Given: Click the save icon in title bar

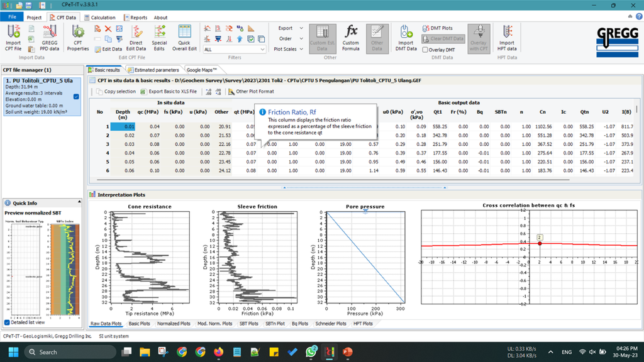Looking at the screenshot, I should click(x=28, y=5).
